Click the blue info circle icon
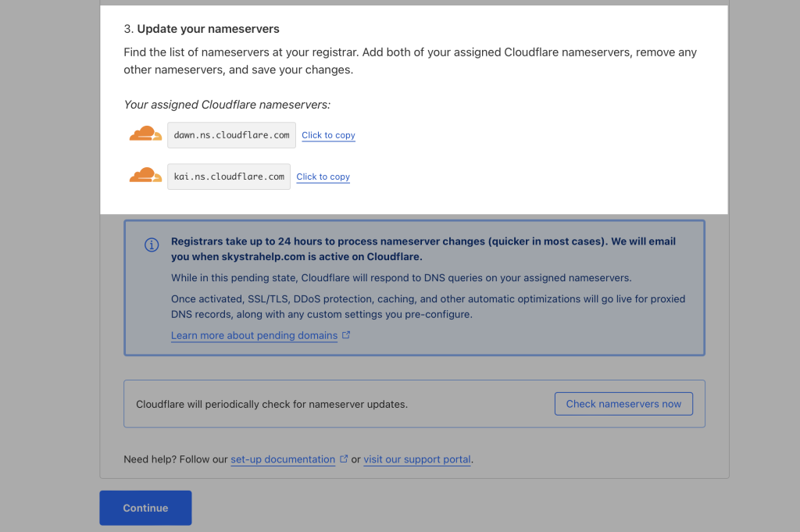Screen dimensions: 800x532 [152, 245]
